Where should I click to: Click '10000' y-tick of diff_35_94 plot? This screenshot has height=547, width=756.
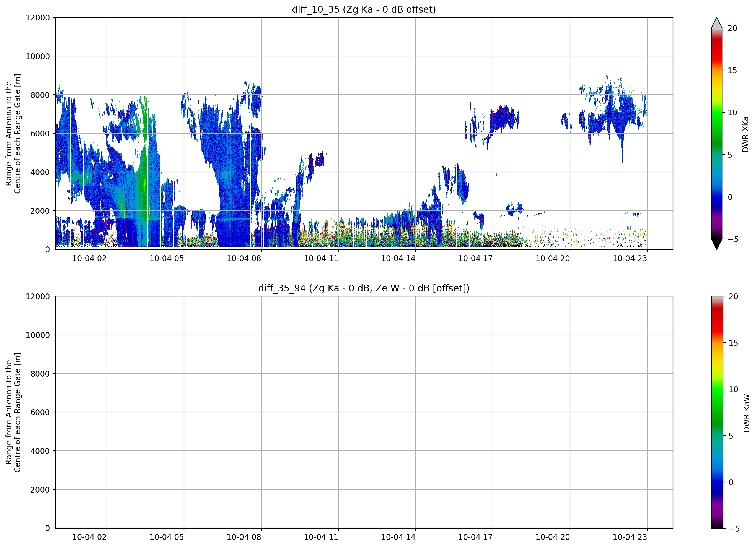(x=38, y=335)
